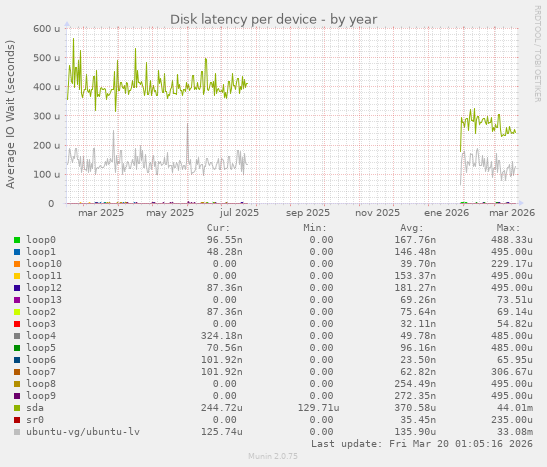The image size is (547, 467).
Task: Select the loop2 legend label
Action: 41,312
